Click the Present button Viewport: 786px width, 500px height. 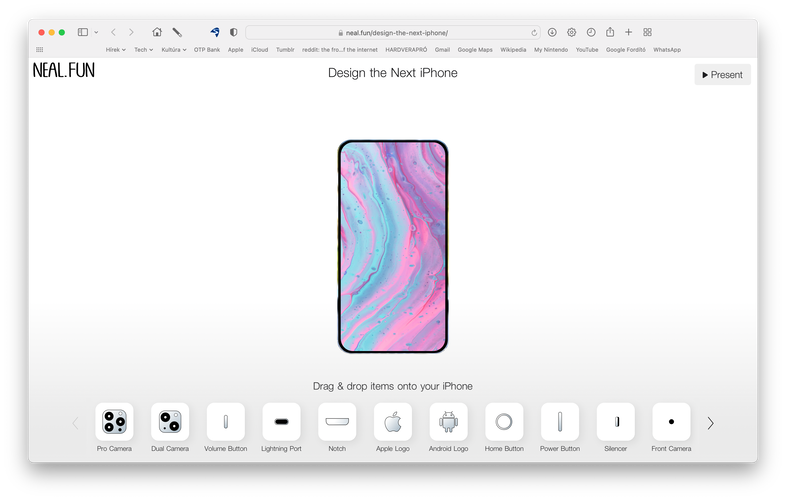722,75
